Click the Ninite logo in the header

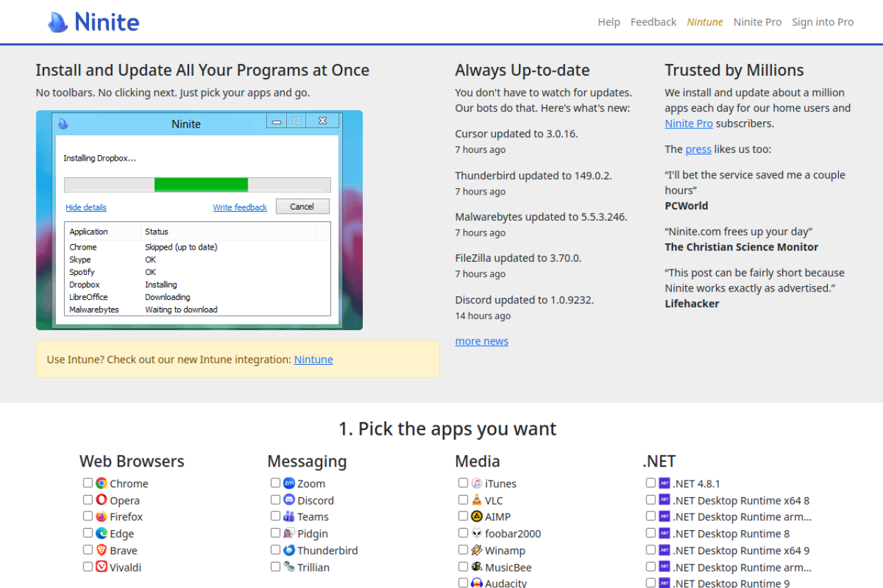(94, 22)
